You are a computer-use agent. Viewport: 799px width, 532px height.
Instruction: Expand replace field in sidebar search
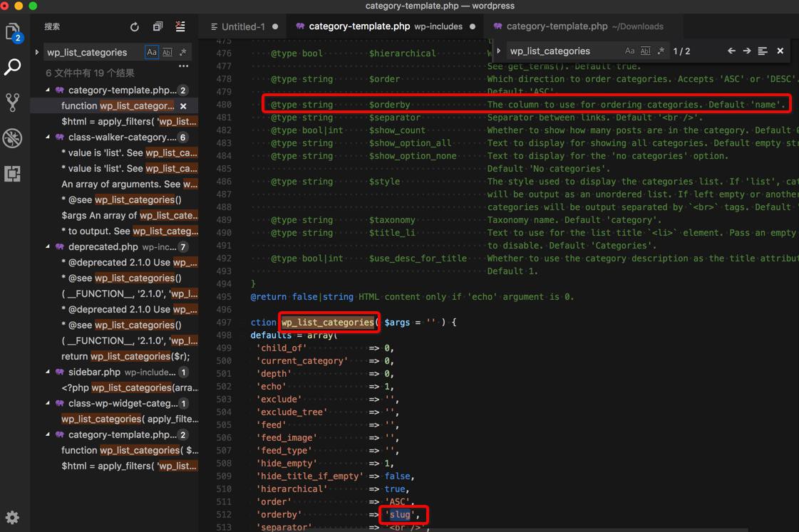(37, 52)
